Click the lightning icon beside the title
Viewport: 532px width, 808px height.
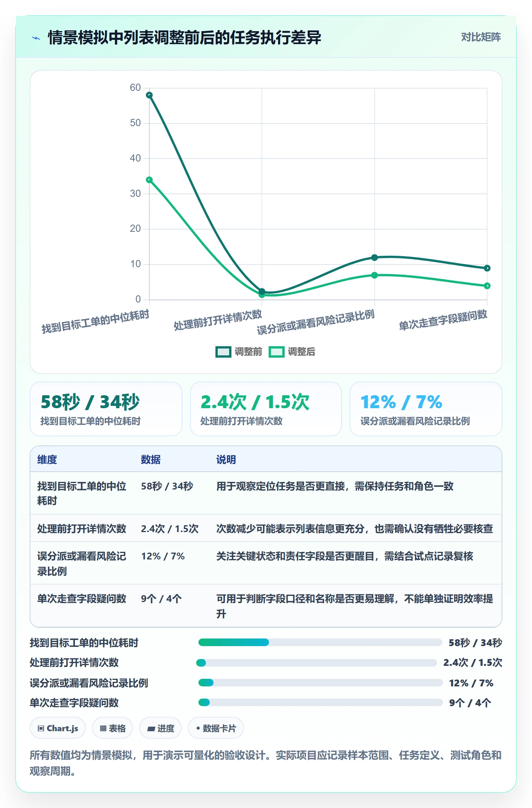[x=36, y=38]
